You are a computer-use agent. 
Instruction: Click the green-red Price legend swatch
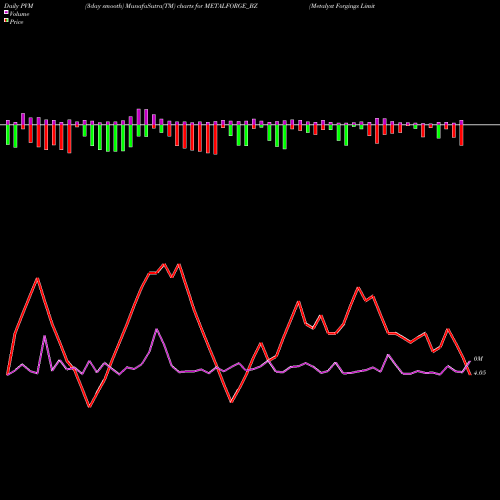point(6,21)
